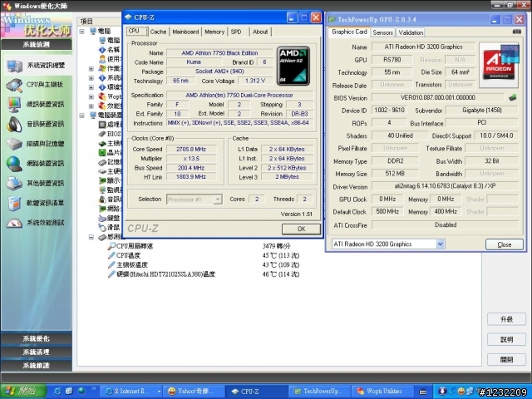Open the hard disk and memory sidebar item

tap(37, 144)
